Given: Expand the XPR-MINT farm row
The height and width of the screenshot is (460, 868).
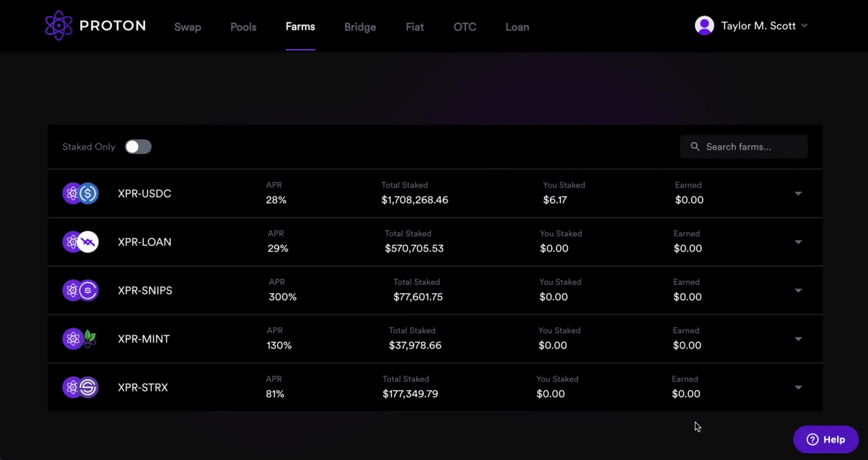Looking at the screenshot, I should coord(798,339).
